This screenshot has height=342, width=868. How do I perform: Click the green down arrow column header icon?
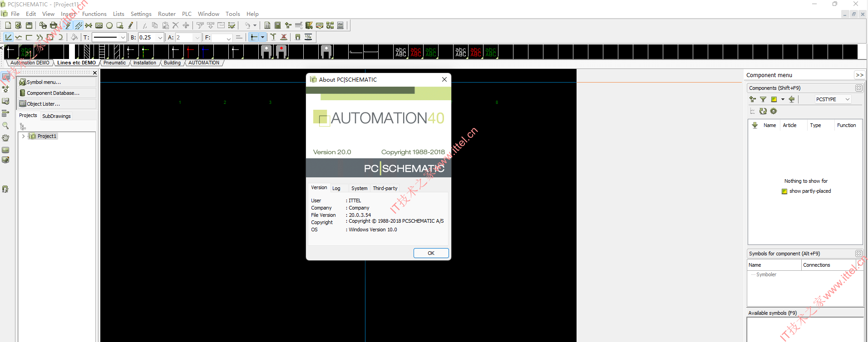(x=755, y=125)
